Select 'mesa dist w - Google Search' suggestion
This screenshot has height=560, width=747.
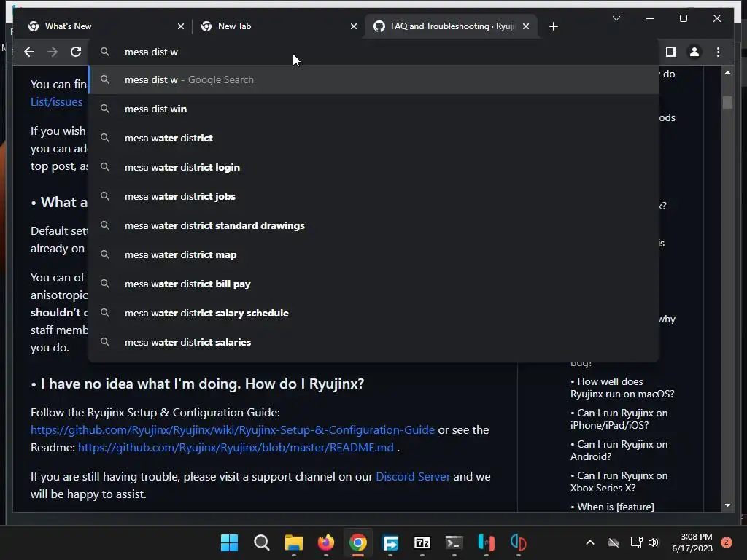tap(374, 79)
